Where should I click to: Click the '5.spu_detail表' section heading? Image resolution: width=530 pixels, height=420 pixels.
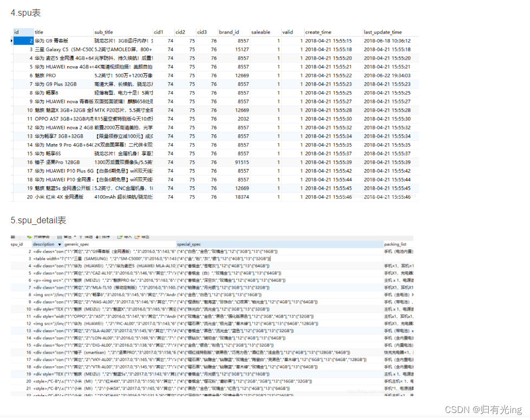pyautogui.click(x=38, y=221)
